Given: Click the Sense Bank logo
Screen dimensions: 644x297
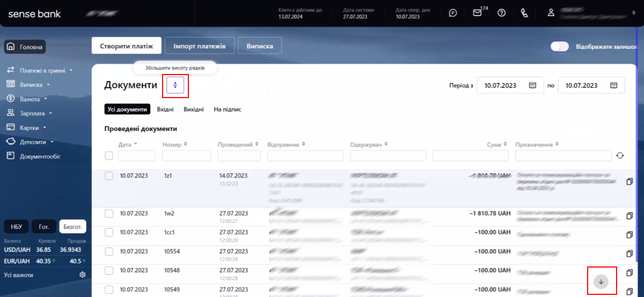Looking at the screenshot, I should pyautogui.click(x=35, y=14).
